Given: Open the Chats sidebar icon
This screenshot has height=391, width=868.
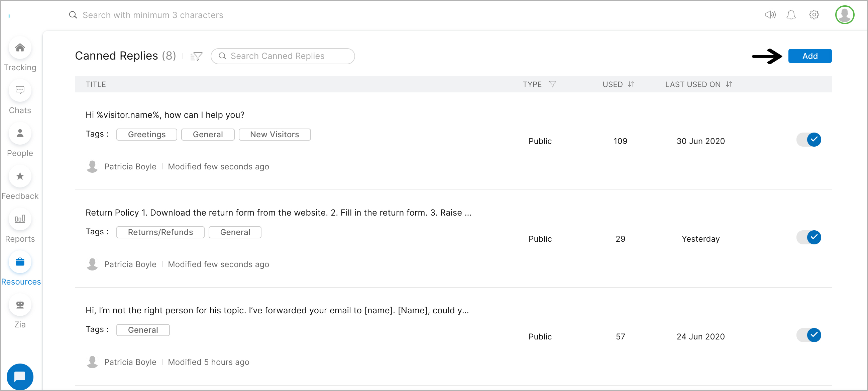Looking at the screenshot, I should (x=20, y=91).
